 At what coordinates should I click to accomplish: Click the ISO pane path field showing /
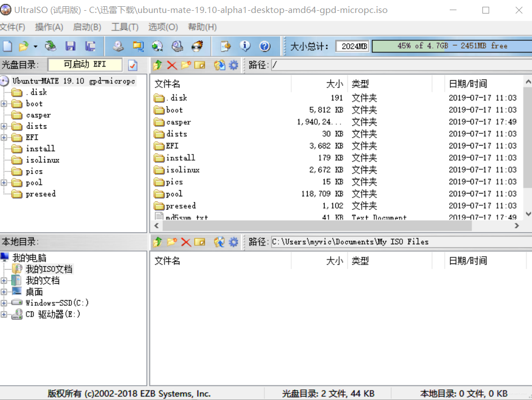pos(401,65)
